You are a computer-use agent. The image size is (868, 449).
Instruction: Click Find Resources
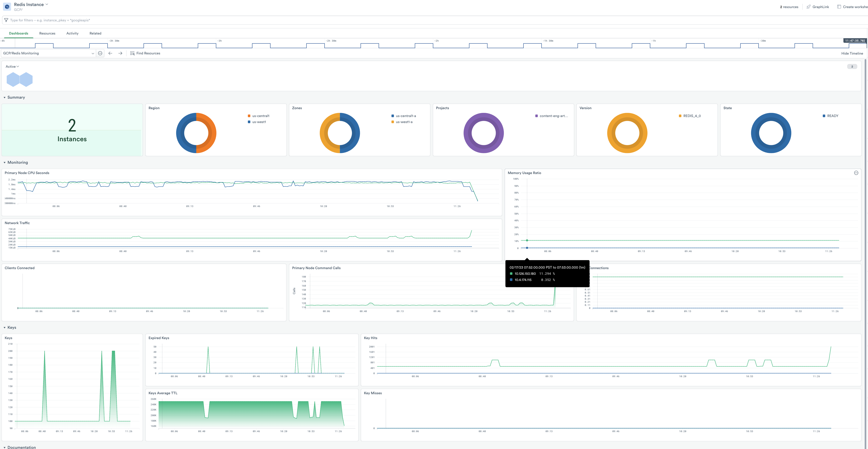pos(145,53)
